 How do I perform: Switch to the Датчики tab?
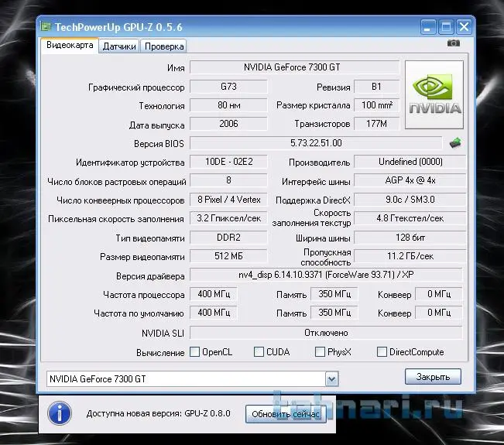(119, 46)
